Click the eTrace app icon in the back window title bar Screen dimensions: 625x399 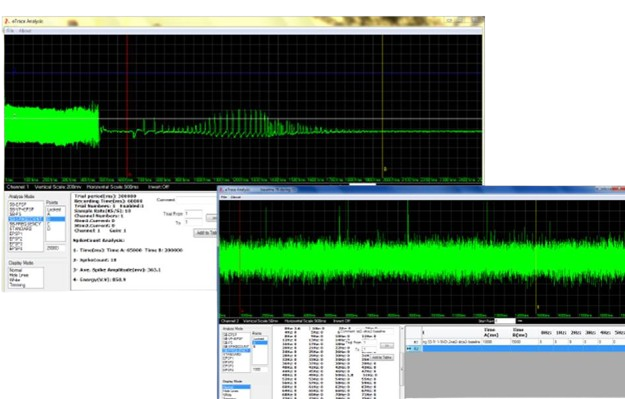coord(8,21)
